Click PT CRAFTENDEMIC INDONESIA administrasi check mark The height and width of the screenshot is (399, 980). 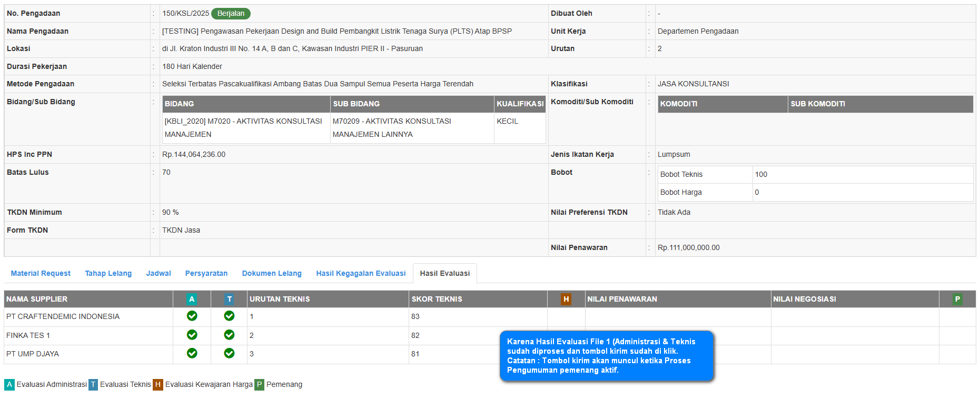point(192,316)
